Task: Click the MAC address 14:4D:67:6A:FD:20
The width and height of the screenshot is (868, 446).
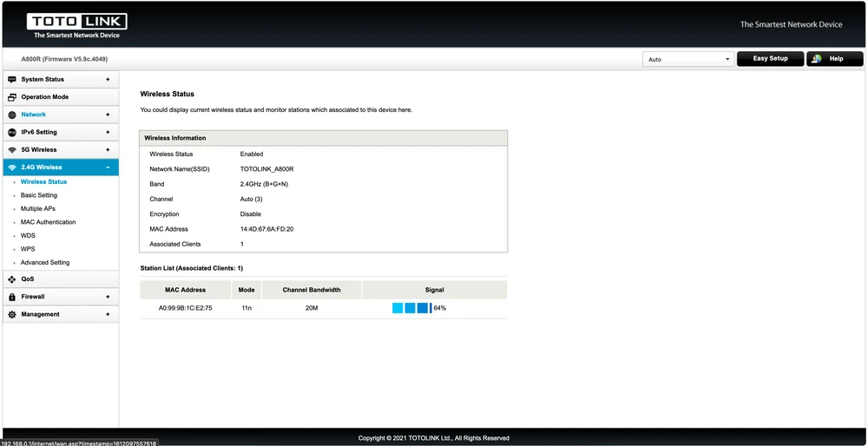Action: tap(266, 229)
